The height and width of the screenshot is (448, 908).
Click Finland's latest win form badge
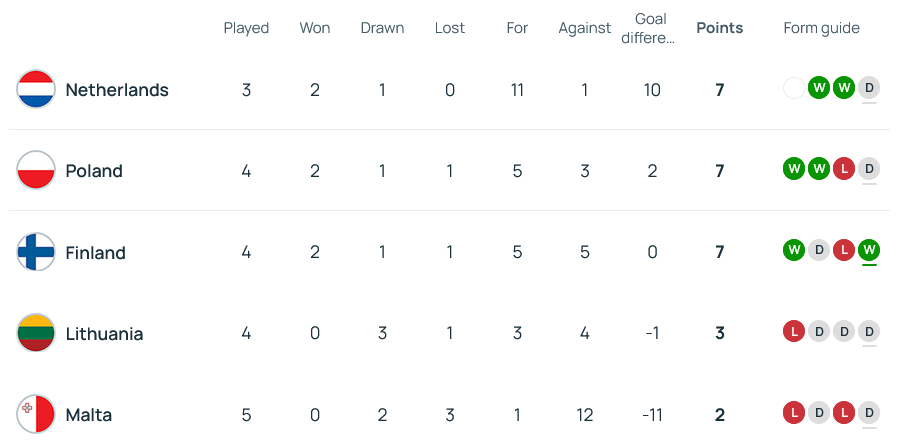pos(868,249)
